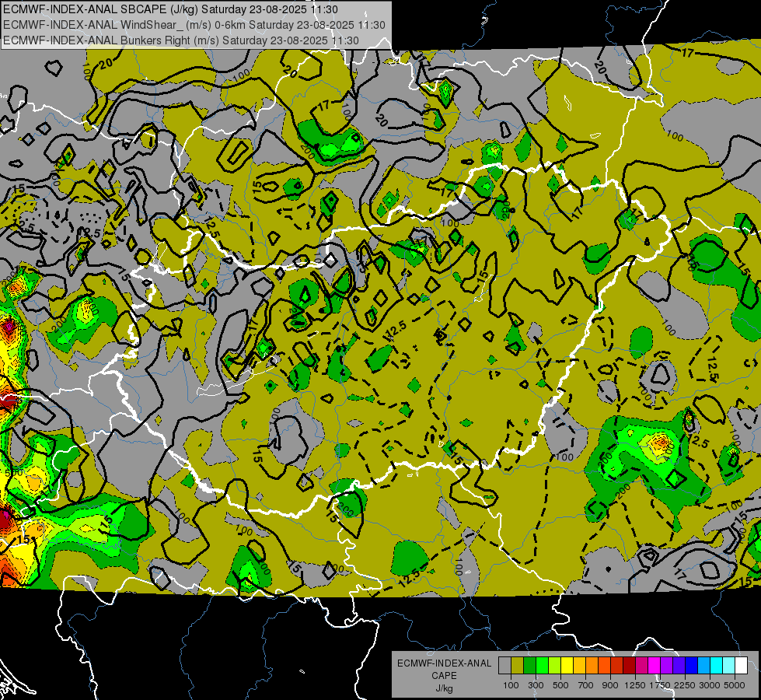Select the violet swatch just before 2250

(679, 666)
